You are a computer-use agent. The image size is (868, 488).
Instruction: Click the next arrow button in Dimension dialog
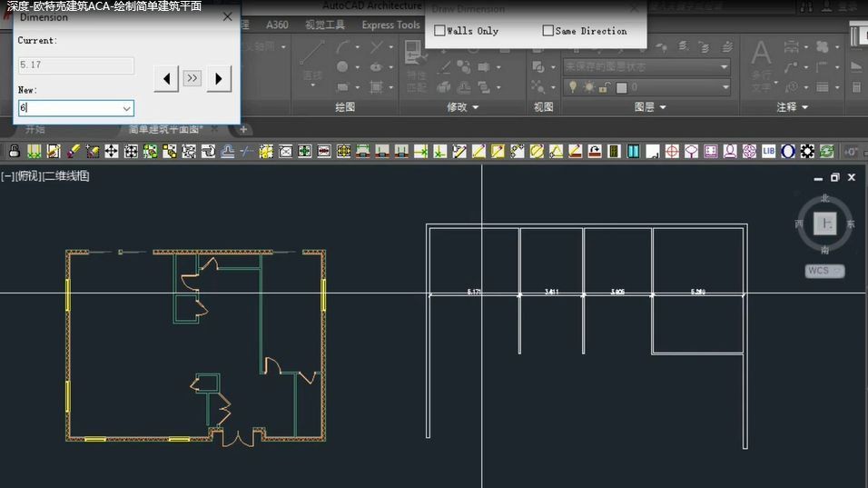click(x=219, y=79)
